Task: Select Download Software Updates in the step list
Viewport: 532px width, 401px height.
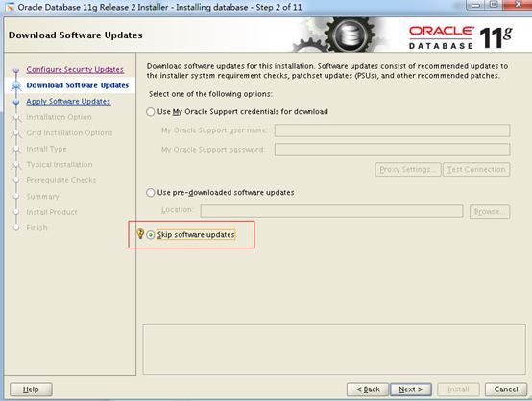Action: (78, 85)
